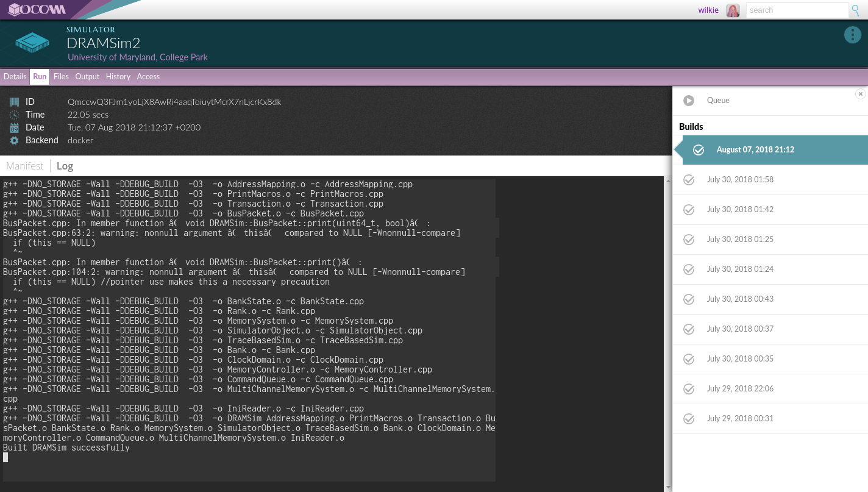Click the Queue label
The image size is (868, 492).
click(x=718, y=101)
